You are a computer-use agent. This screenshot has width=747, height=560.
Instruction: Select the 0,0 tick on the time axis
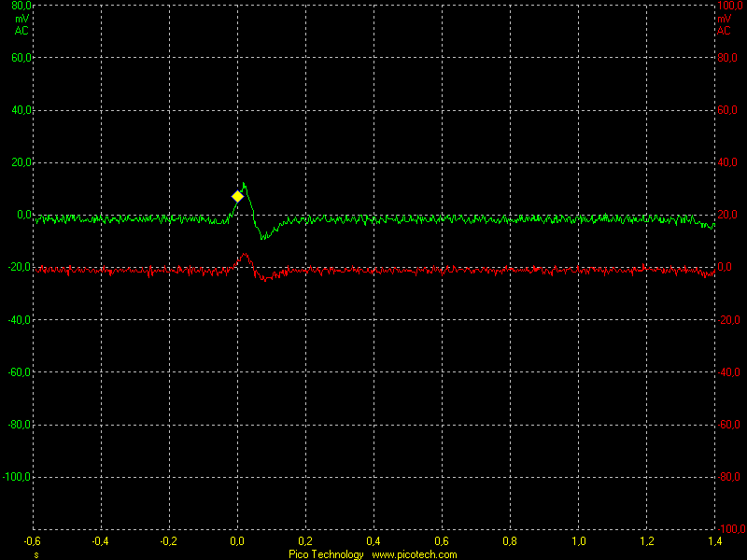237,540
